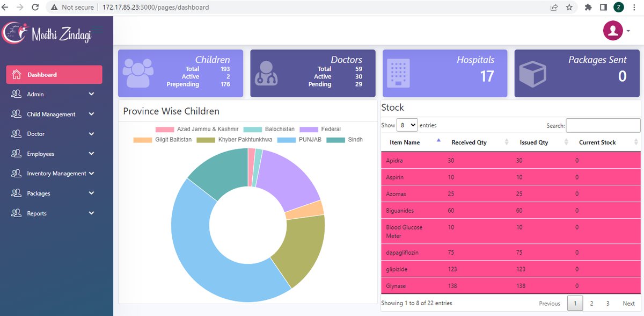Sort stock table by Current Stock
The image size is (644, 316).
(606, 142)
